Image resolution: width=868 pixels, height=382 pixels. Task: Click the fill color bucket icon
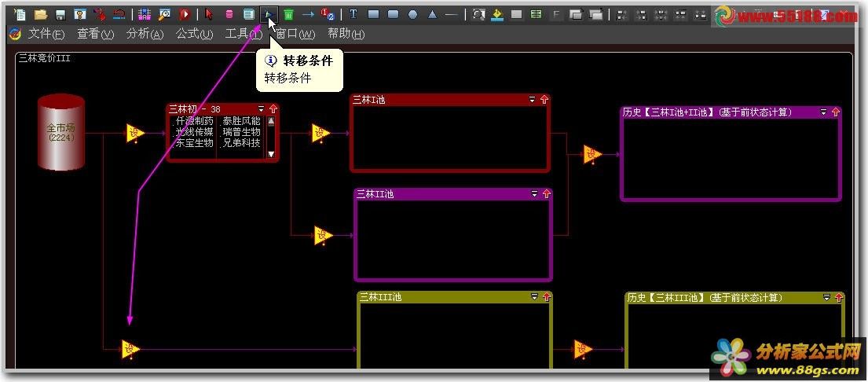pyautogui.click(x=497, y=14)
